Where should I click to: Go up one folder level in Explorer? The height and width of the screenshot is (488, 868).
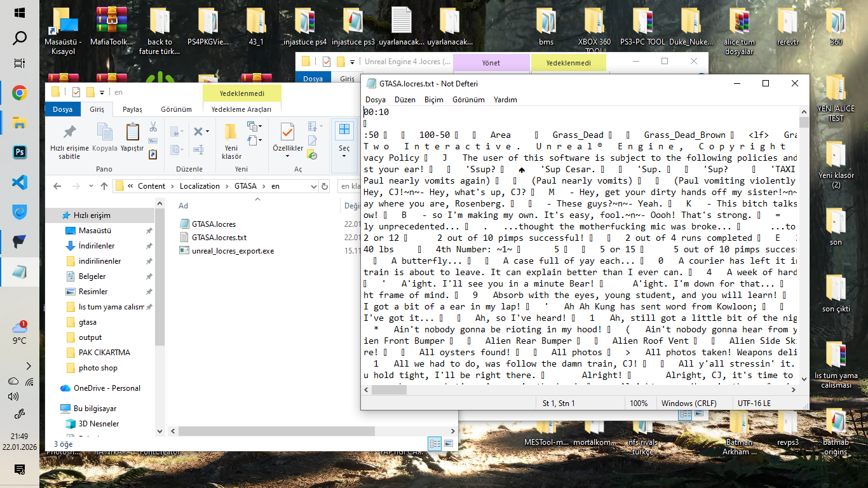click(x=104, y=186)
